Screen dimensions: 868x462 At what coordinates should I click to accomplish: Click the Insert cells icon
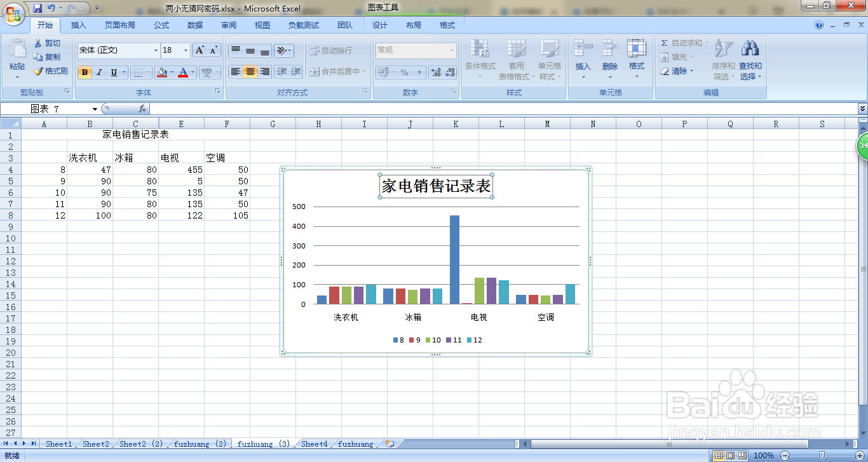pos(583,50)
